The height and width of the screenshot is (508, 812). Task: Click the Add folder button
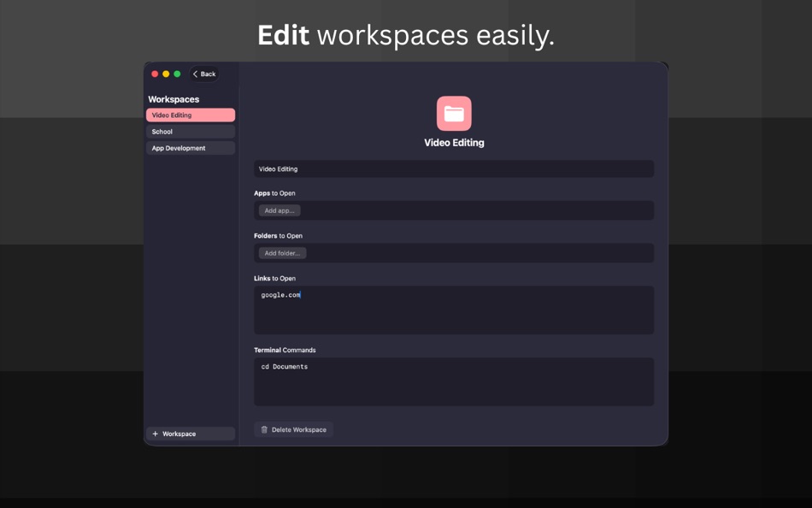[282, 252]
